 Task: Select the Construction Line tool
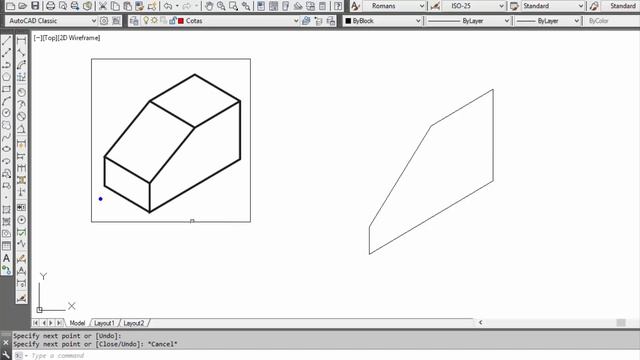pyautogui.click(x=7, y=53)
